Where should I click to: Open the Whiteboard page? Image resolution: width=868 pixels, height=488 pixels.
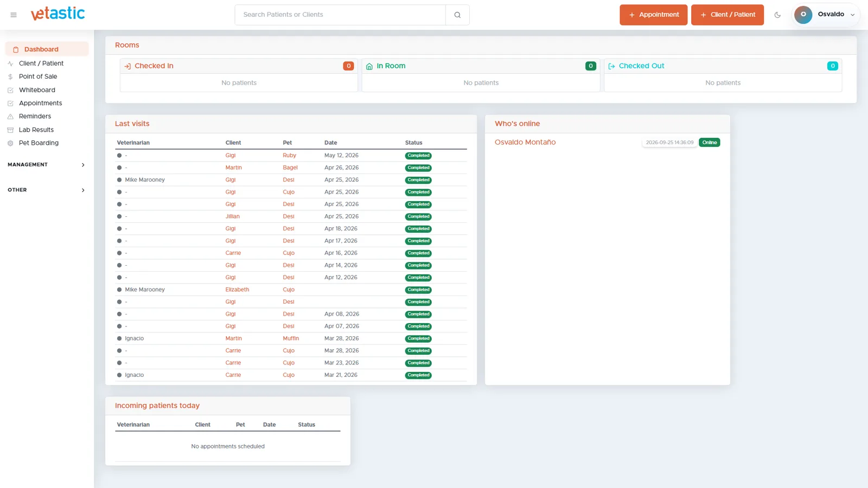37,90
